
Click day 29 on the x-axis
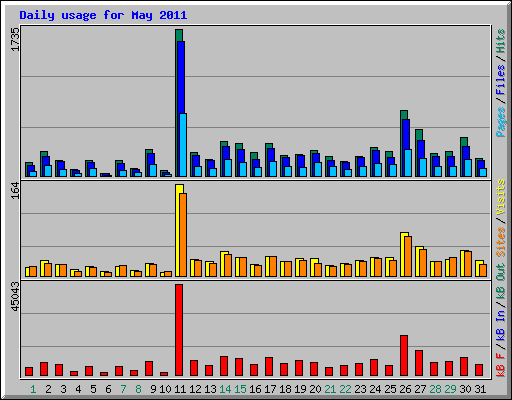(450, 389)
